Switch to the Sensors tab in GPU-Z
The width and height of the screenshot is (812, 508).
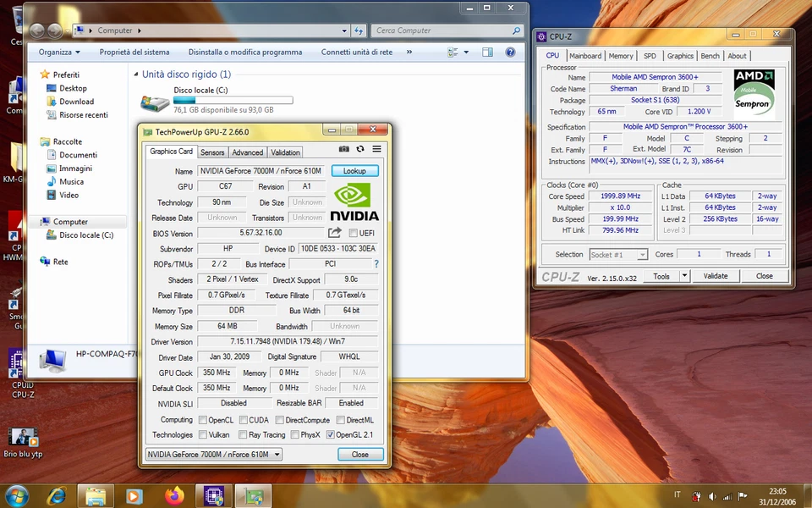212,152
